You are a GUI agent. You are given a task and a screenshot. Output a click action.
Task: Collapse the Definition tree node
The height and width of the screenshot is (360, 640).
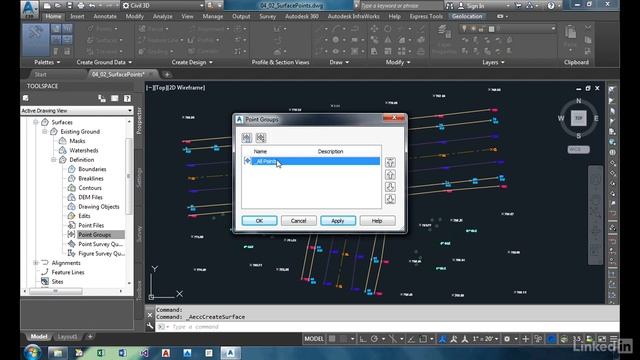pyautogui.click(x=53, y=160)
